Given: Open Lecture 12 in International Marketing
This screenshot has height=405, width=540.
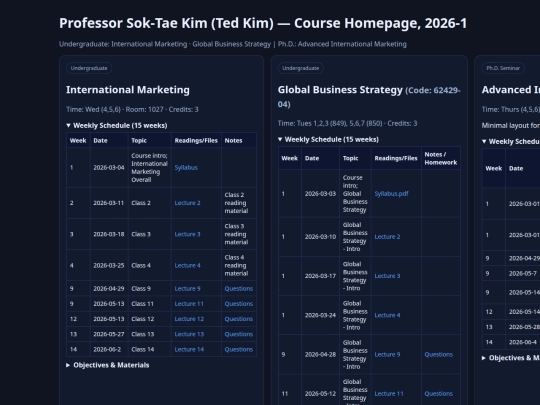Looking at the screenshot, I should coord(189,319).
